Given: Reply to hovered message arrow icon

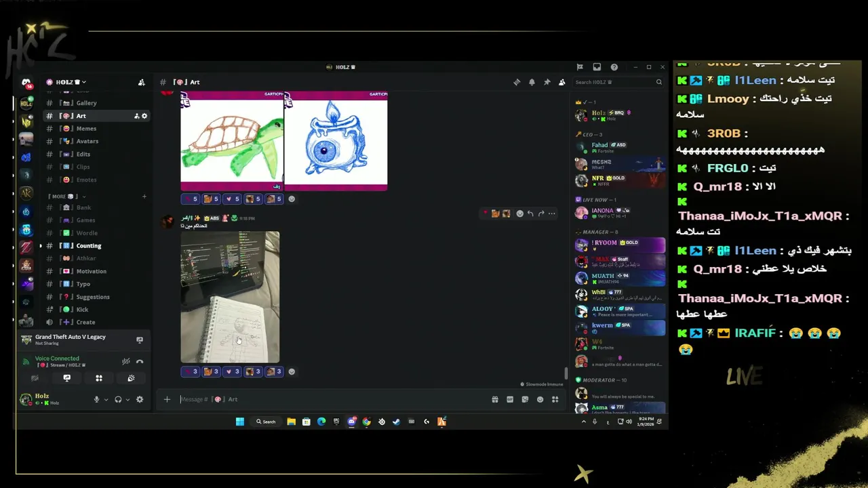Looking at the screenshot, I should pos(530,213).
